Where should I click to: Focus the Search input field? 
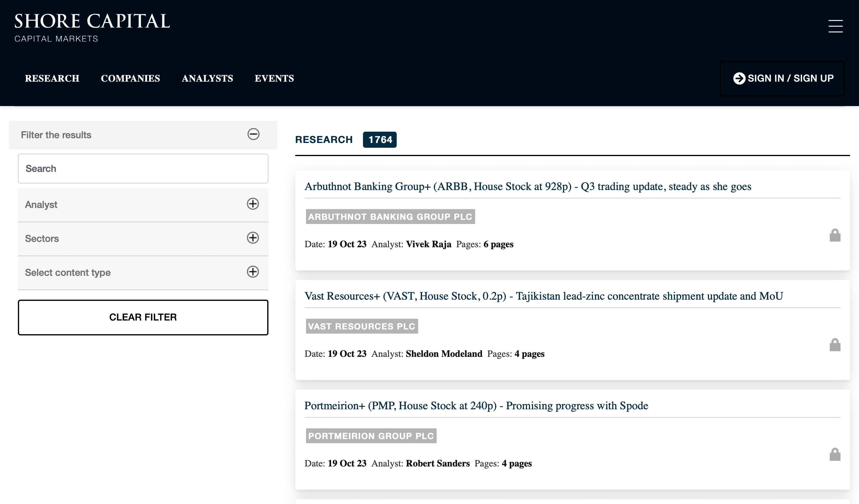click(143, 169)
